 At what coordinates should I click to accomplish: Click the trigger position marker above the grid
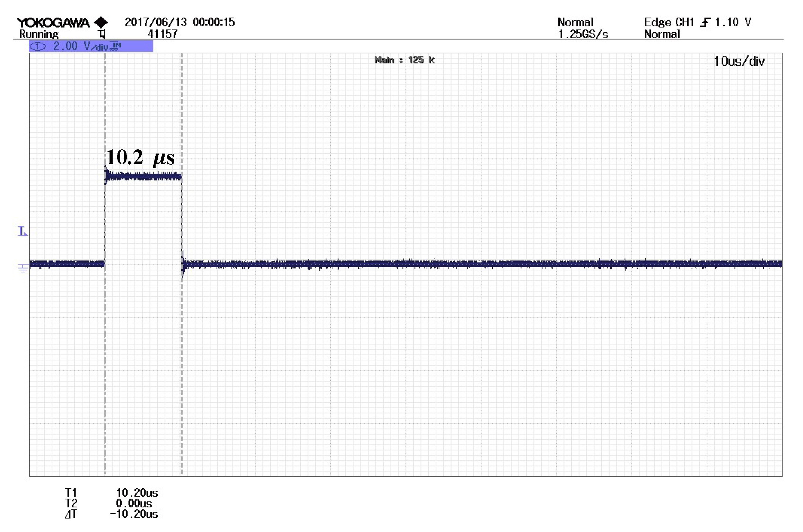coord(102,34)
